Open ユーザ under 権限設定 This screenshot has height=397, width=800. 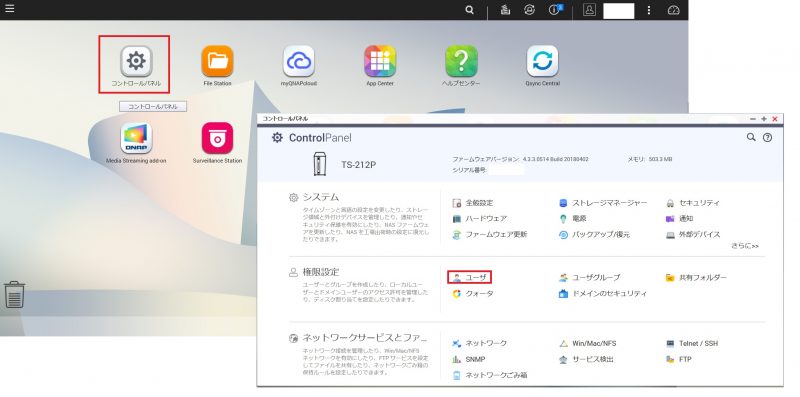coord(469,277)
